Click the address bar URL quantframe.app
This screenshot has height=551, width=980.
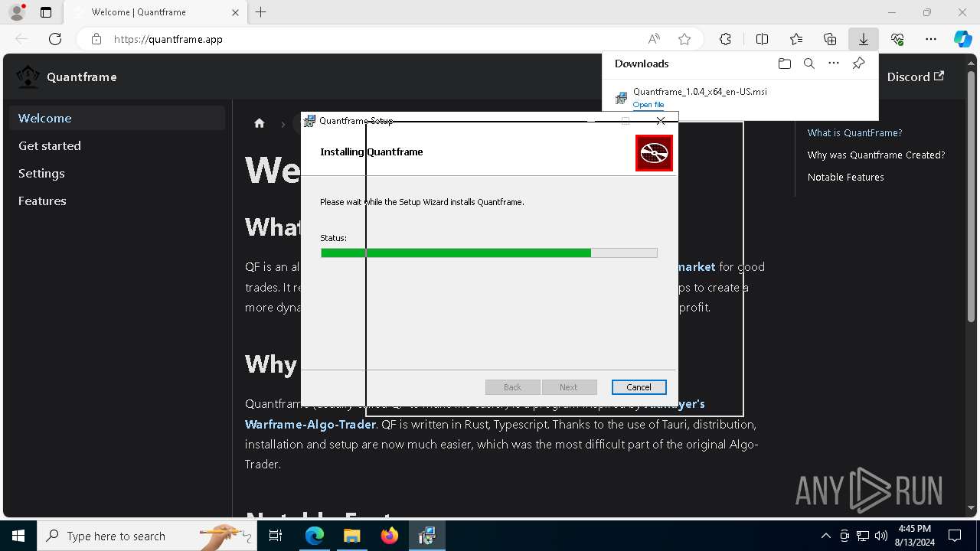click(168, 39)
